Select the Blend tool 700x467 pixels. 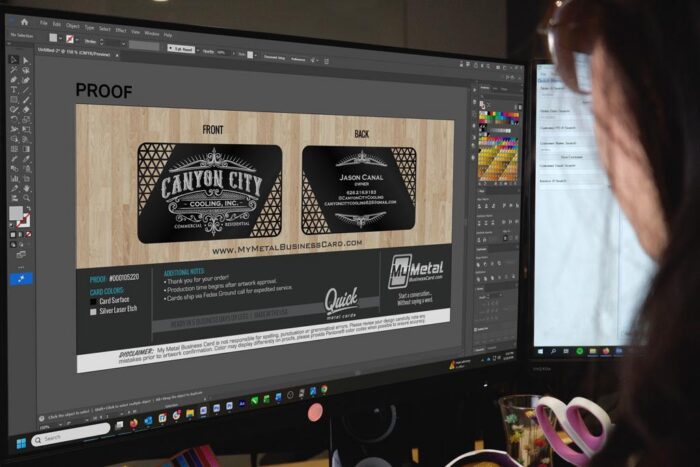(14, 168)
